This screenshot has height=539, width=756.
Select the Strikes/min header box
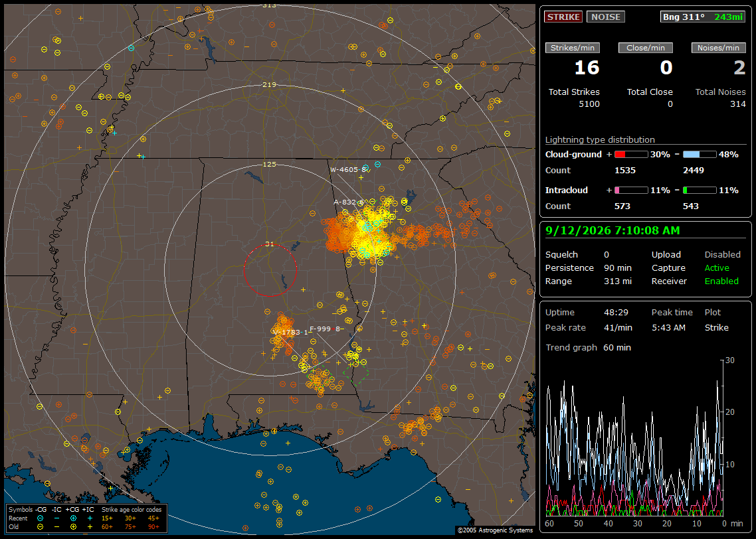pos(572,48)
